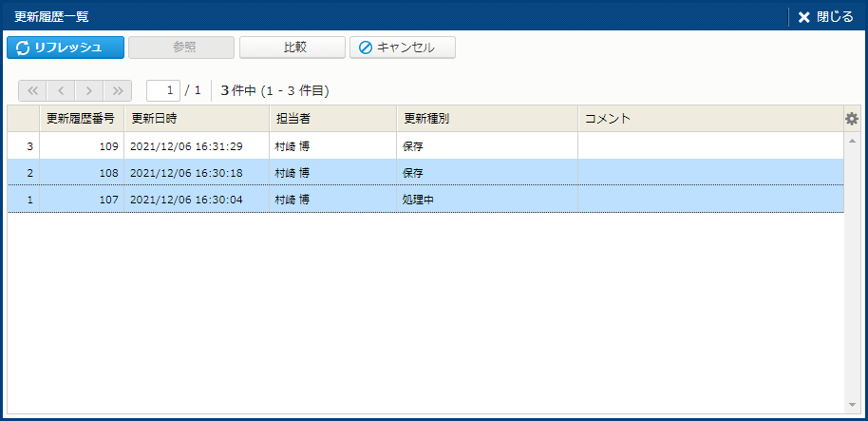
Task: Click the Cancel (キャンセル) button
Action: [403, 48]
